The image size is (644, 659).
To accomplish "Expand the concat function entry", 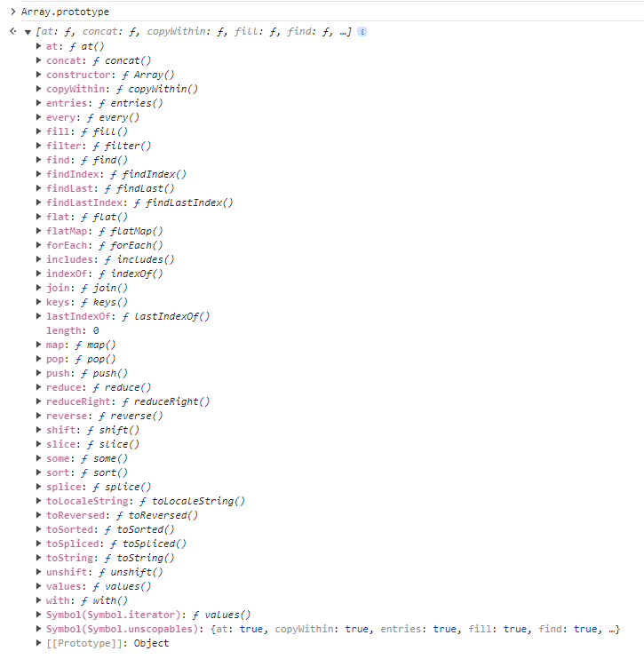I will 39,60.
